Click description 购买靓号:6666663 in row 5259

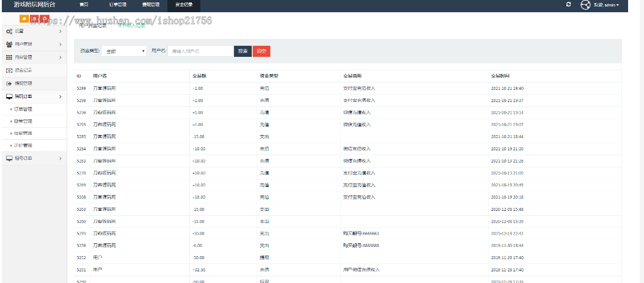(361, 233)
